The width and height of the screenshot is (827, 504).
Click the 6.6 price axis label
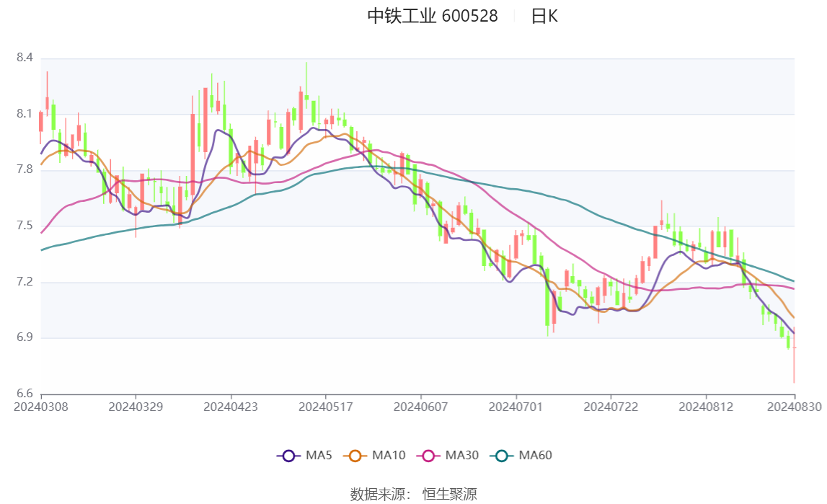click(25, 393)
